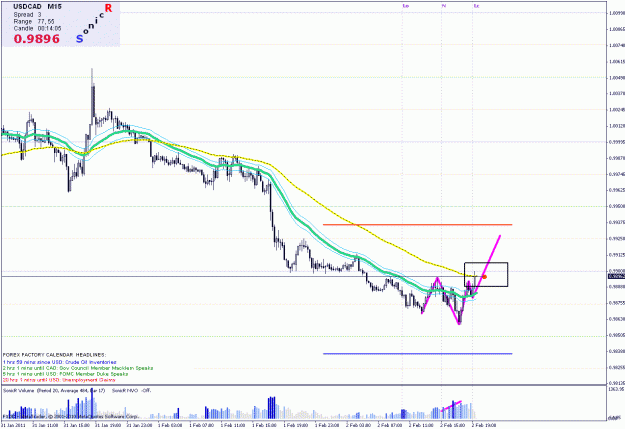The width and height of the screenshot is (625, 429).
Task: Click the Candle 00:14:05 countdown text
Action: coord(37,28)
